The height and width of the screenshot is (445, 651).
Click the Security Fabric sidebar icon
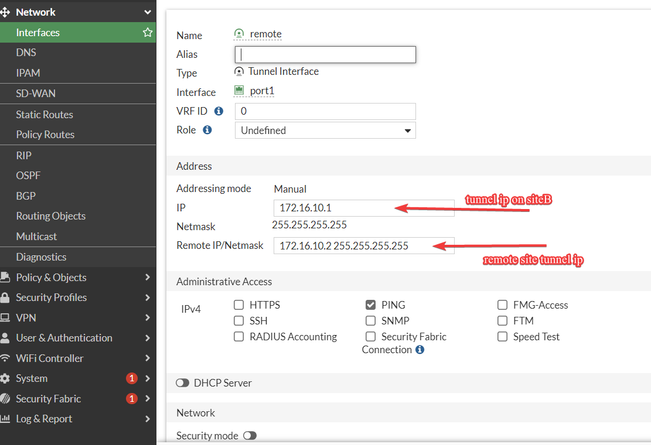pos(5,399)
